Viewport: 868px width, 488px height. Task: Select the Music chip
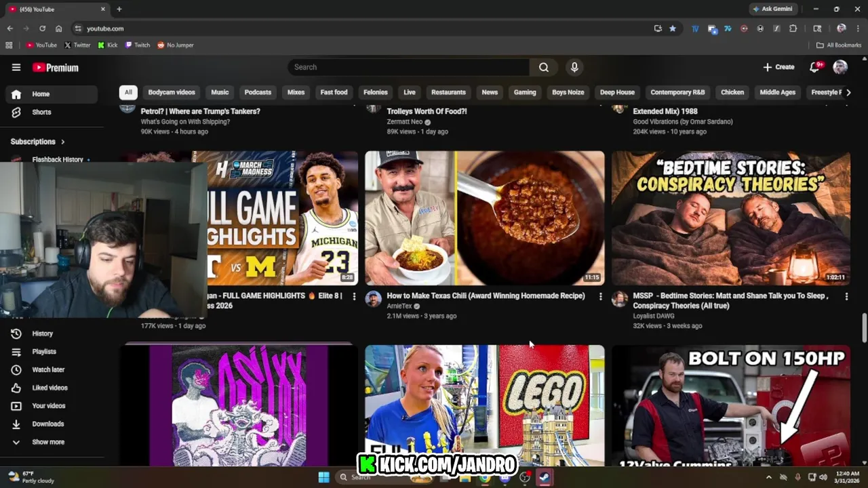[x=220, y=92]
